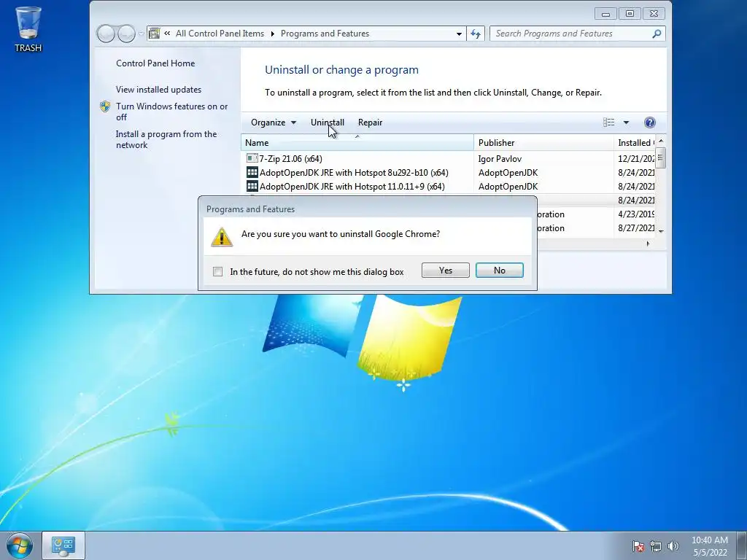The image size is (747, 560).
Task: Select Programs and Features breadcrumb
Action: click(x=325, y=34)
